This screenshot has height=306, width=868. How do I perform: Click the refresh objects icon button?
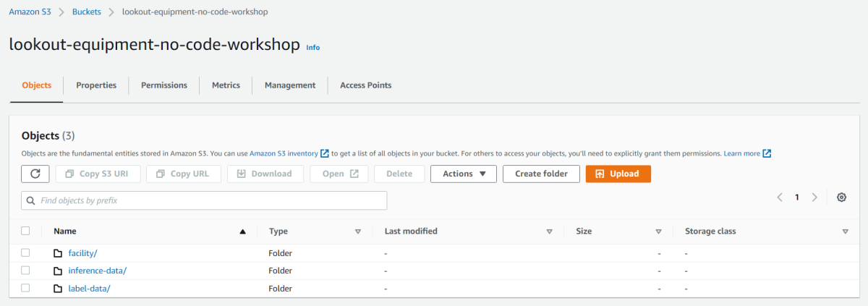coord(35,174)
